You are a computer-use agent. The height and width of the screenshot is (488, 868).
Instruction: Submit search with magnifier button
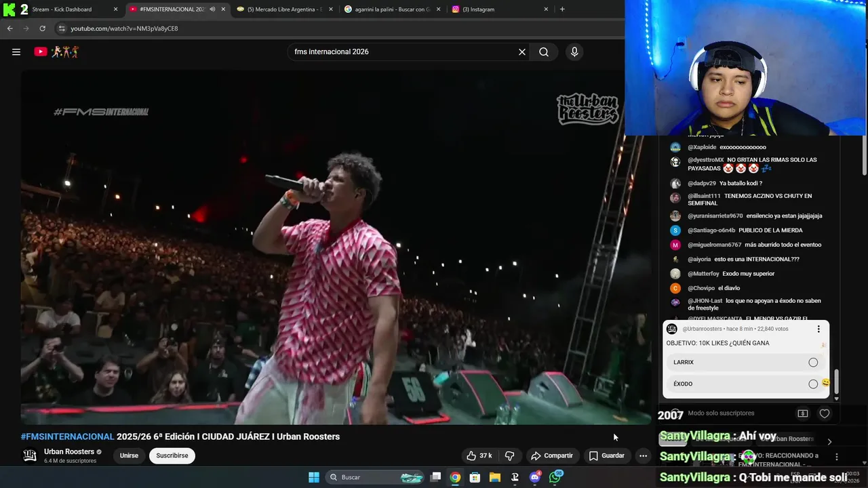(544, 52)
